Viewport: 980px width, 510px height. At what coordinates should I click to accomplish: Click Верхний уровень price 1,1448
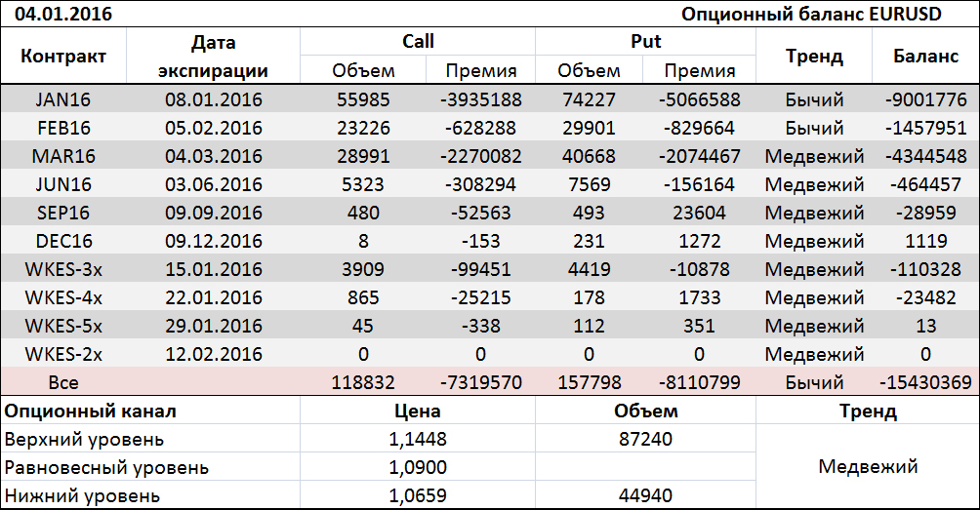(x=418, y=439)
